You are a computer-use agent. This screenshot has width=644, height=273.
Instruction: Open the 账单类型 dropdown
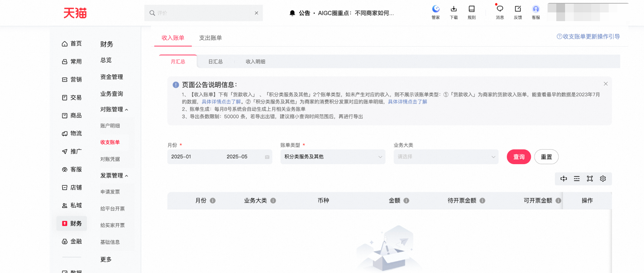pos(333,157)
